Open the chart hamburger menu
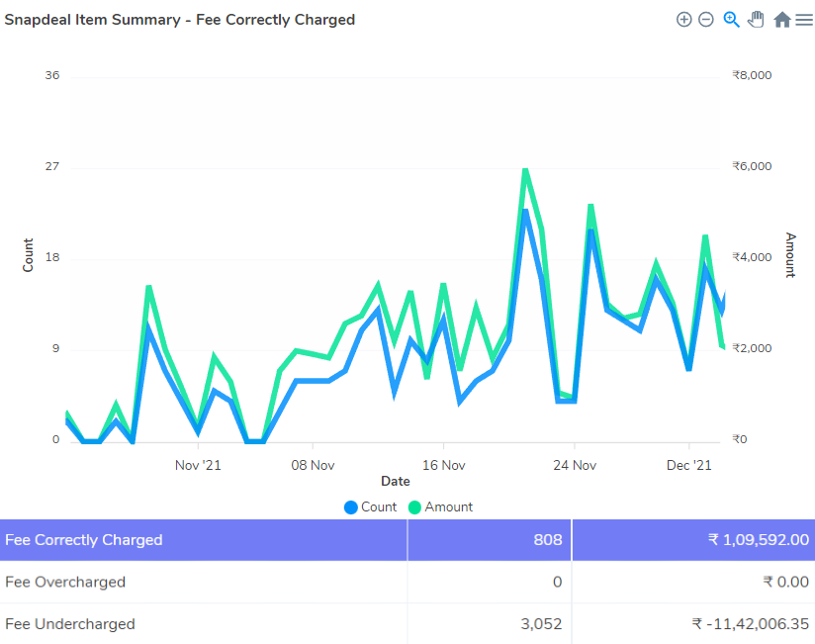Screen dimensions: 815x644 pos(804,20)
